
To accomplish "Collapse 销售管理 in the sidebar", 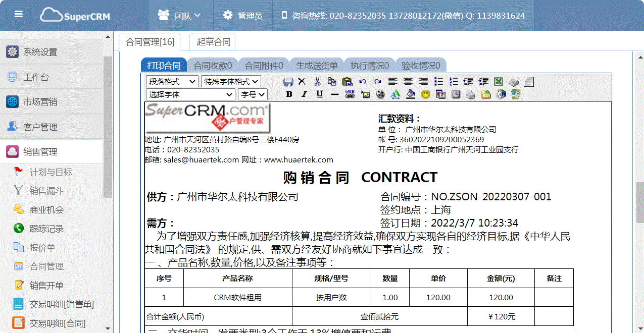I will click(51, 152).
